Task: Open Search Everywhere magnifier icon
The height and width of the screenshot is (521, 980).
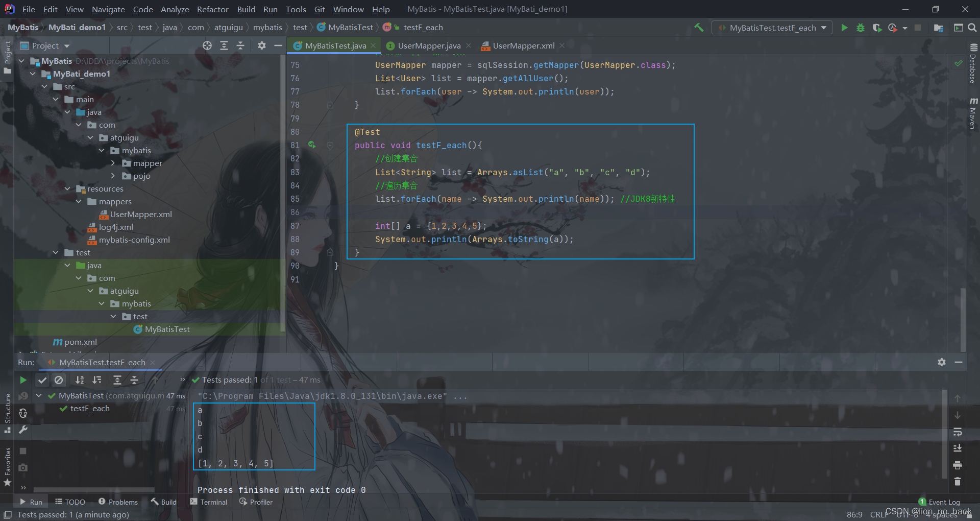Action: pos(972,28)
